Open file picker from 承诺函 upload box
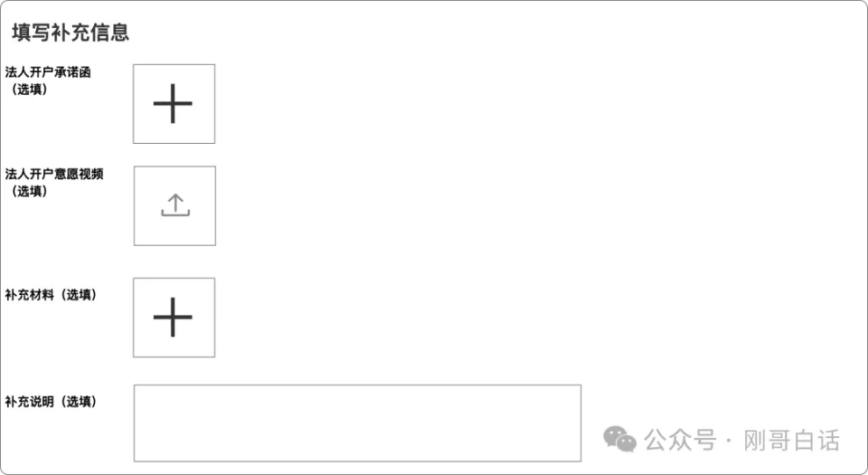This screenshot has height=475, width=868. point(174,104)
